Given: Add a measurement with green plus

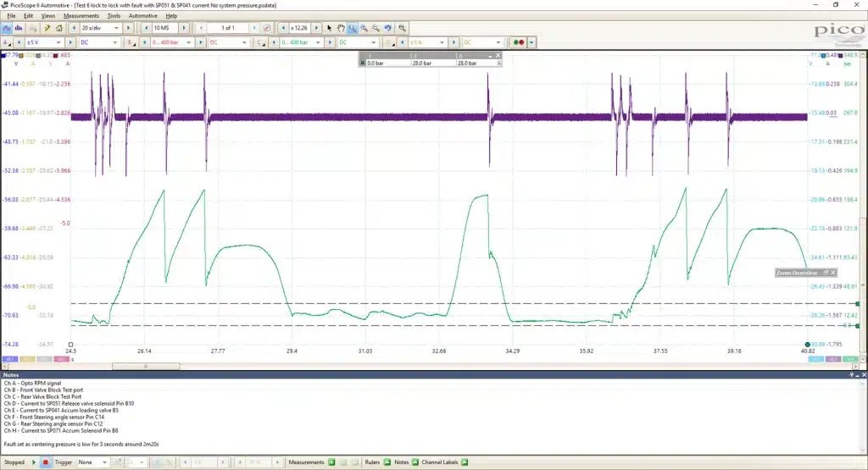Looking at the screenshot, I should 331,462.
